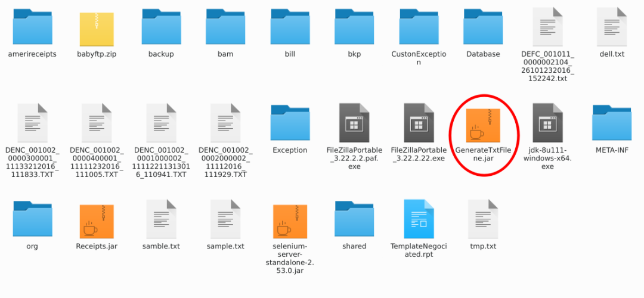
Task: Click the 'bill' folder label
Action: point(290,54)
